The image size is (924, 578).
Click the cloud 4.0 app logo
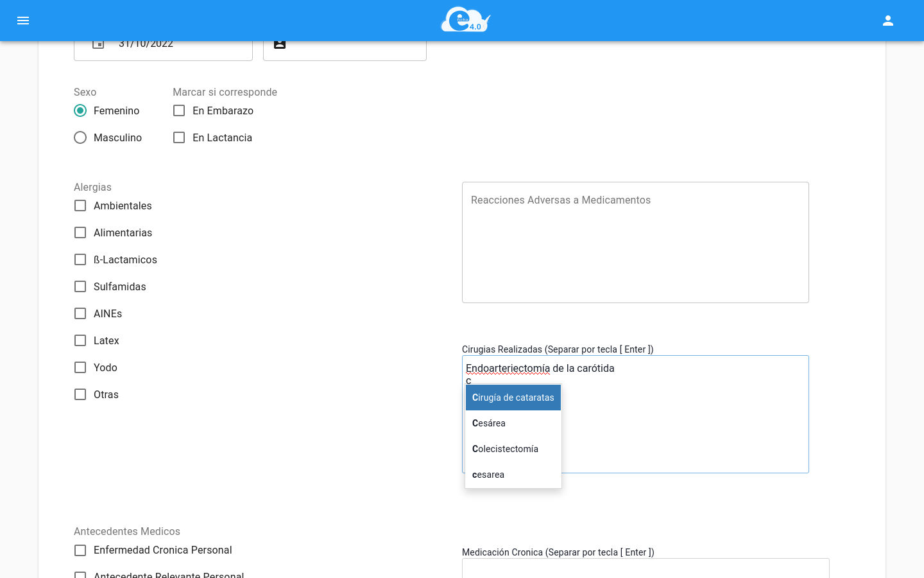[465, 19]
